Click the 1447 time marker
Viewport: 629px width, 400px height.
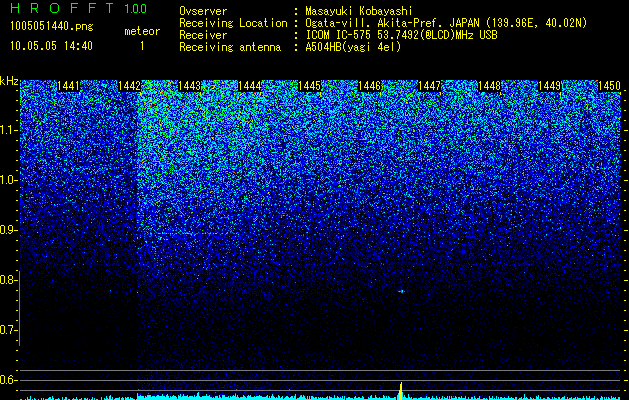429,86
